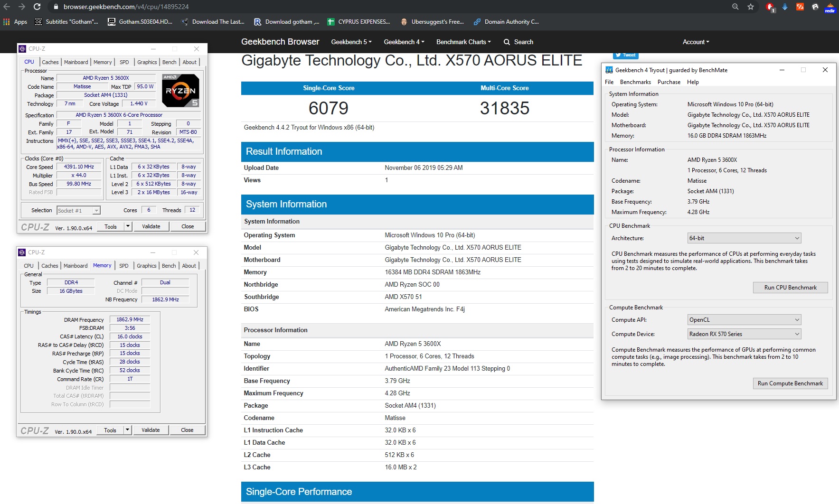Click the bottom CPU-Z window title icon
Viewport: 839px width, 504px height.
(x=21, y=252)
